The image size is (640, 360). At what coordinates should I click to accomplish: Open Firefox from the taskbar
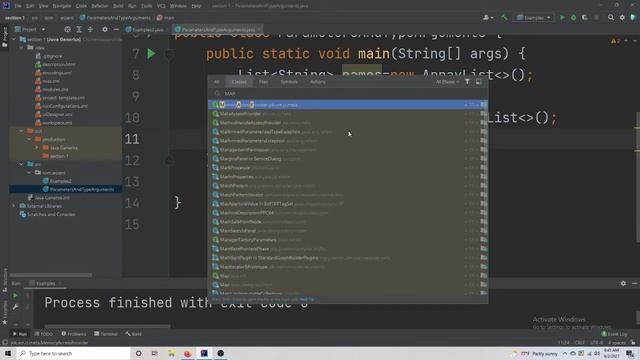click(x=187, y=353)
